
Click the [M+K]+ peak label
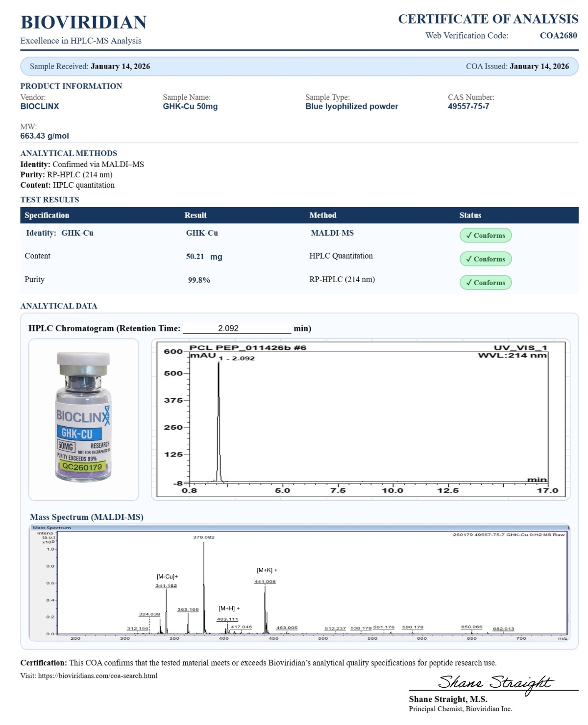[267, 570]
